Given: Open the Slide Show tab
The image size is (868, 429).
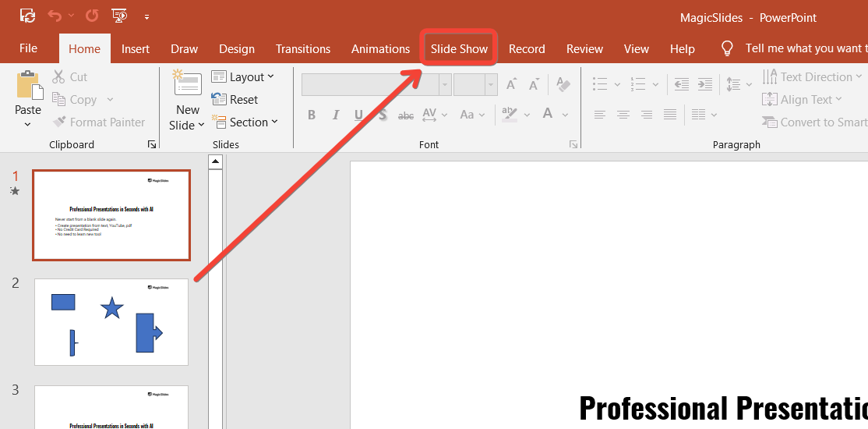Looking at the screenshot, I should coord(459,49).
